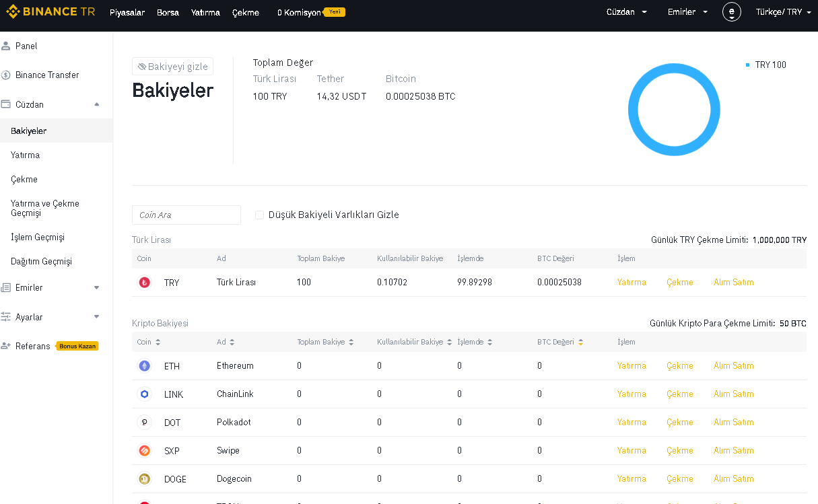Toggle Bakiyeyi gizle hide balance button

coord(172,67)
